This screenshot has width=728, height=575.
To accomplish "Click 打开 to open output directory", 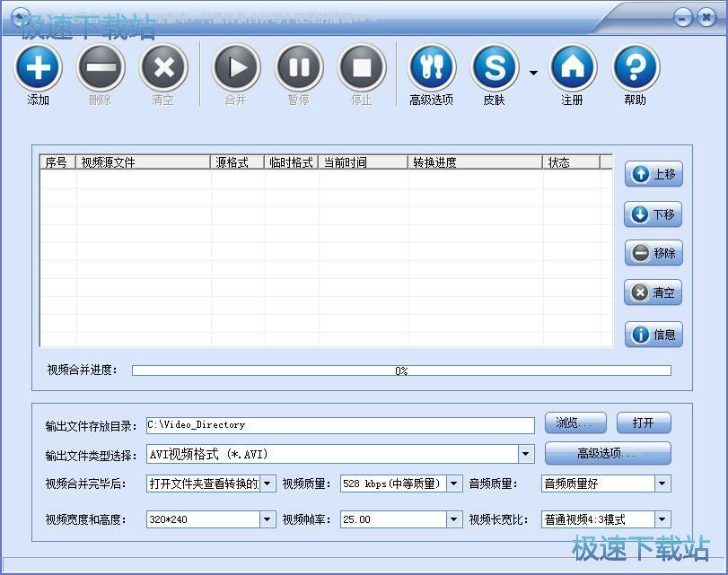I will (x=643, y=423).
